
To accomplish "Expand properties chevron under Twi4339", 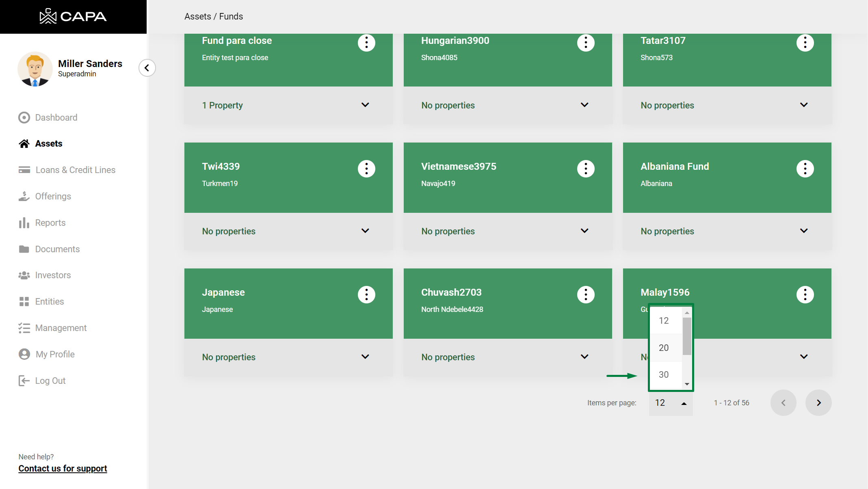I will [365, 231].
